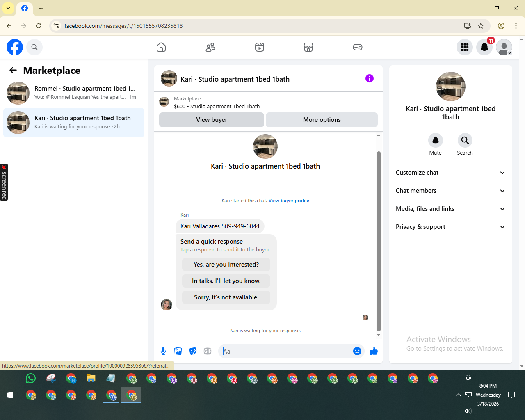This screenshot has width=525, height=420.
Task: Go back in browser history
Action: click(x=9, y=26)
